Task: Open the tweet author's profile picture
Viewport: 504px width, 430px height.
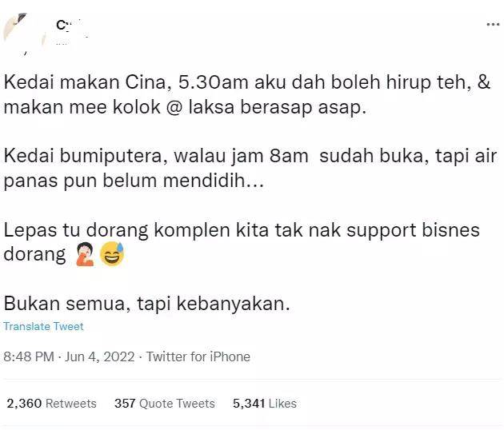Action: coord(25,34)
